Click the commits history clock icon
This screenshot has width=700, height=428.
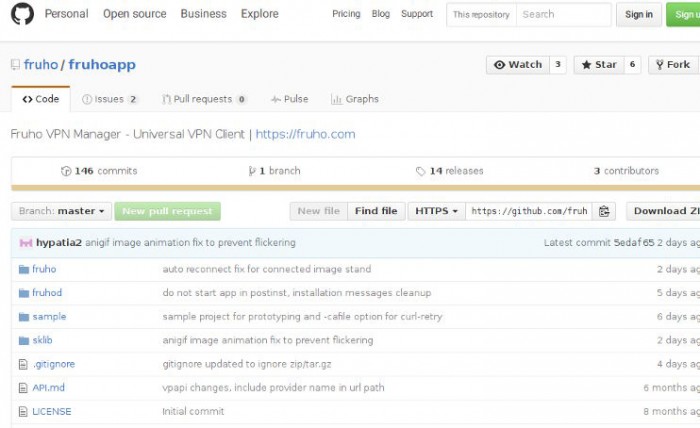tap(66, 171)
